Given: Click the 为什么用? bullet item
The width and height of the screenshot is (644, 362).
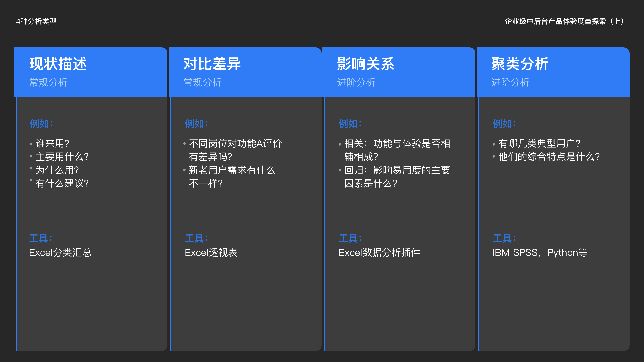Looking at the screenshot, I should (x=57, y=170).
